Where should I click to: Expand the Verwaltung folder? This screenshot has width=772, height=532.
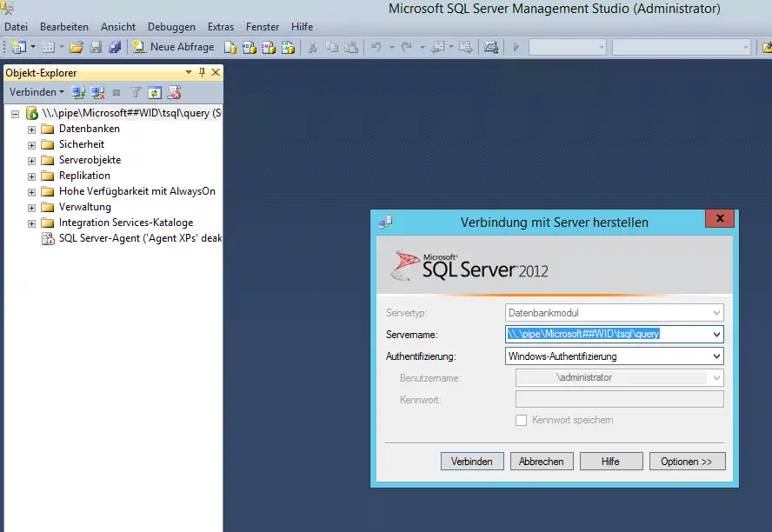[x=31, y=208]
